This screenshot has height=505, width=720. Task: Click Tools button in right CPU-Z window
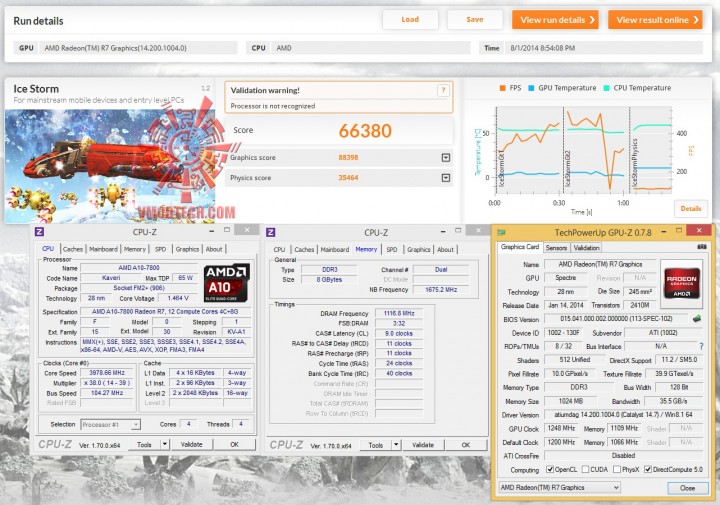pyautogui.click(x=375, y=445)
